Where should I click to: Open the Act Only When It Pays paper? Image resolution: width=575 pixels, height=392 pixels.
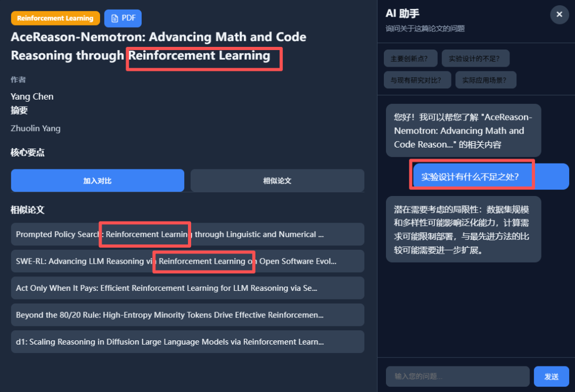187,288
